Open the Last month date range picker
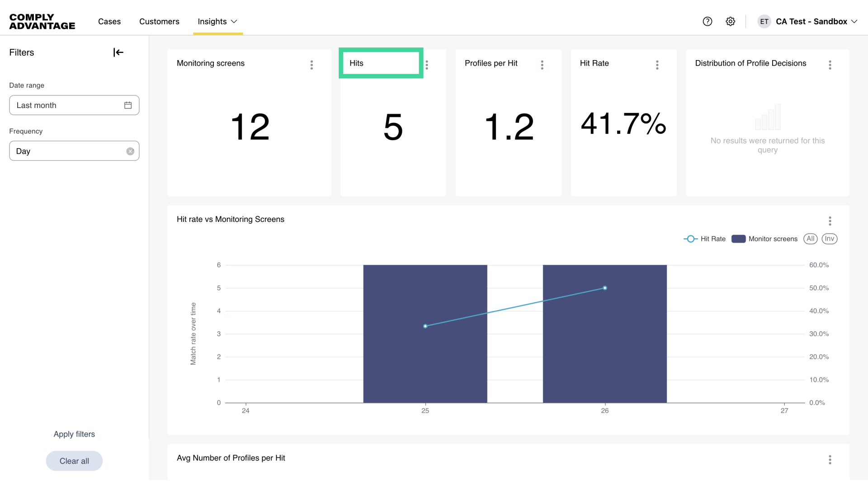868x488 pixels. coord(74,105)
